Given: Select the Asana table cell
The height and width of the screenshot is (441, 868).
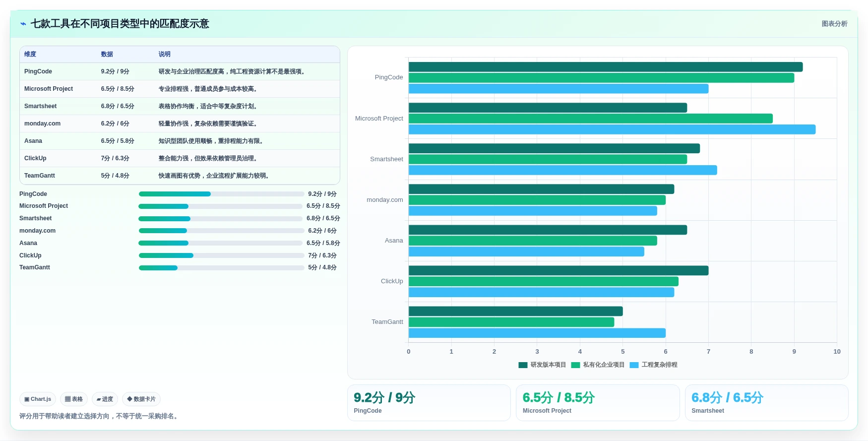Looking at the screenshot, I should point(33,141).
